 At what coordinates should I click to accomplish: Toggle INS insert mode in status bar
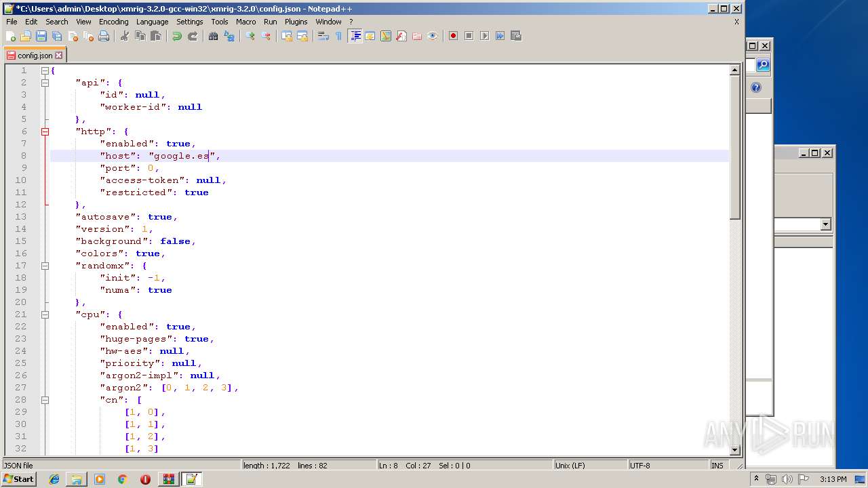pos(717,466)
